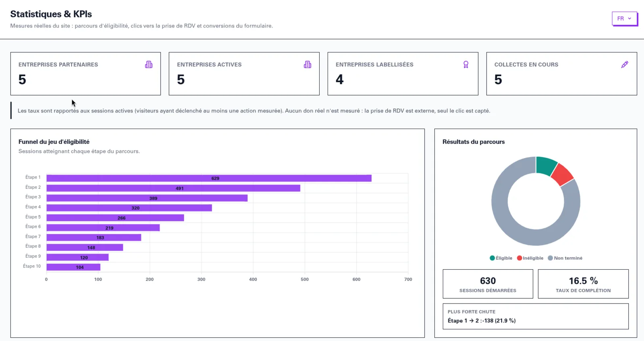Click the Étape 4 bar showing 320

(129, 208)
